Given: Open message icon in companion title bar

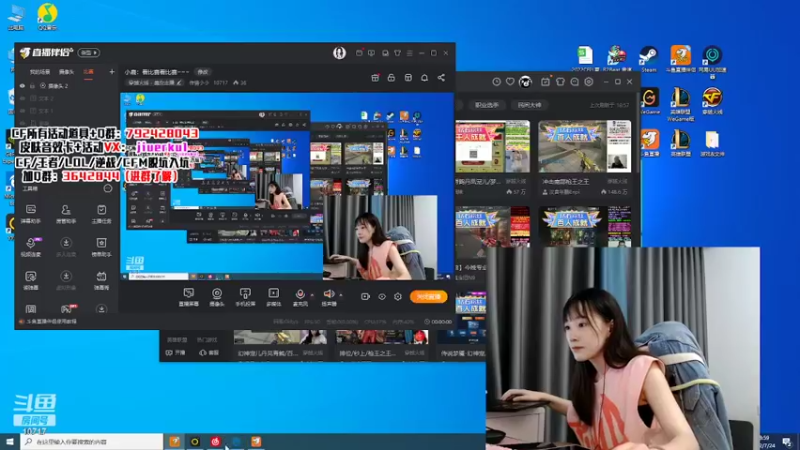Looking at the screenshot, I should coord(385,53).
